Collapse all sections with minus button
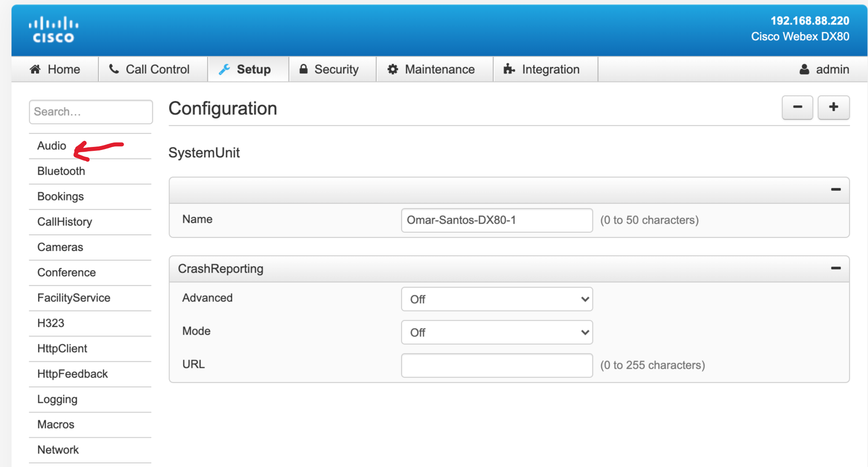The height and width of the screenshot is (467, 868). click(797, 107)
